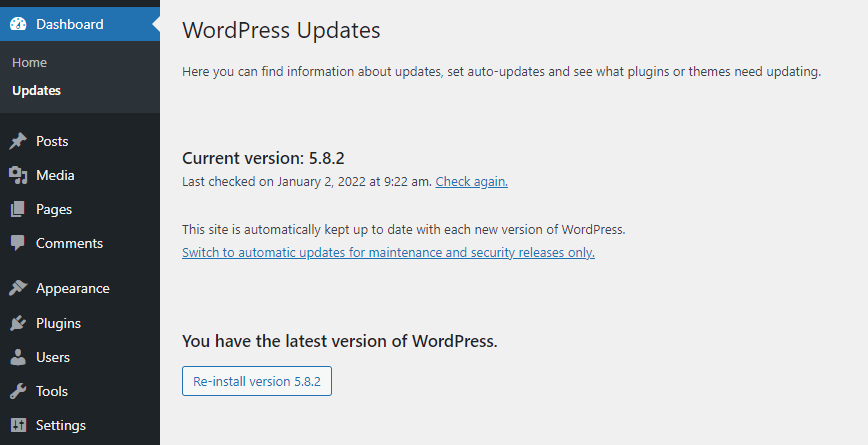Click the Users person icon
This screenshot has height=445, width=868.
[x=18, y=357]
